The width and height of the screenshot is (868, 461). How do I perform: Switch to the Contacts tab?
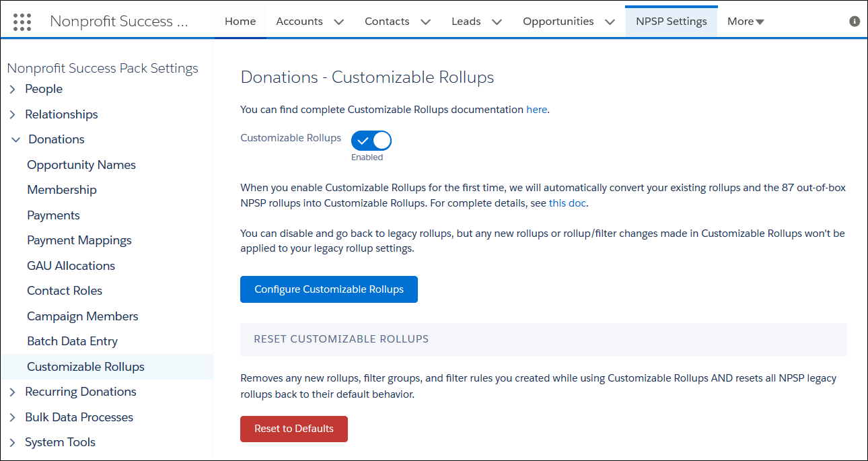pyautogui.click(x=387, y=22)
